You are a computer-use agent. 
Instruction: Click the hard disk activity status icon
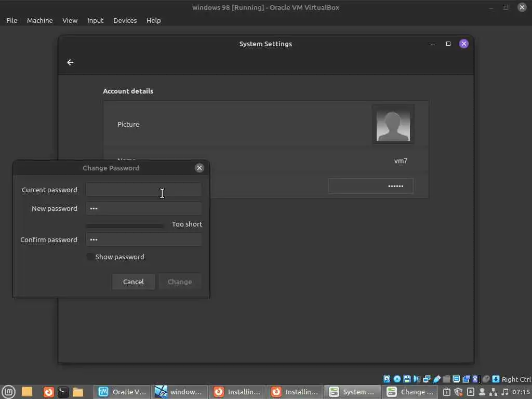pos(387,379)
